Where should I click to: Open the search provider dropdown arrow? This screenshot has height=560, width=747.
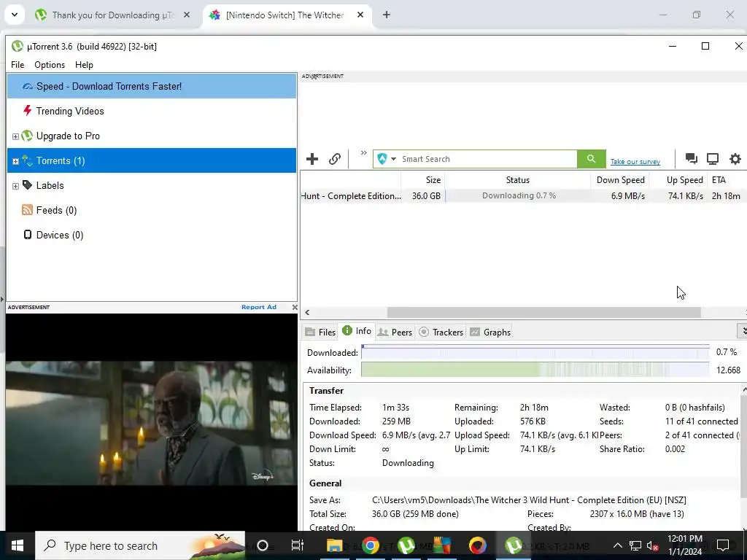click(393, 159)
